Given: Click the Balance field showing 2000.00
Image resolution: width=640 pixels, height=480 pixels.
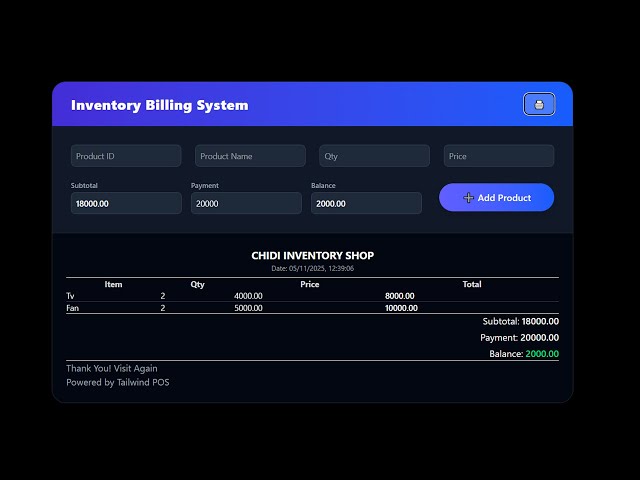Looking at the screenshot, I should pos(366,203).
